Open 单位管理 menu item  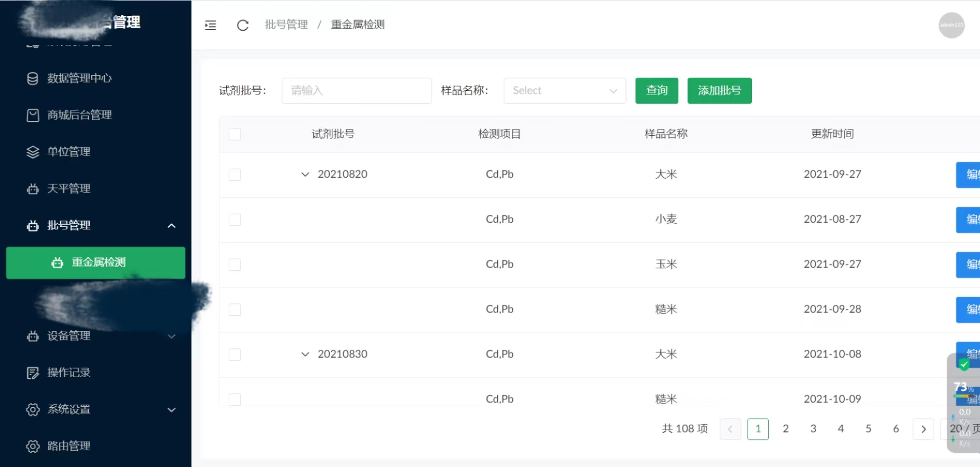click(95, 152)
